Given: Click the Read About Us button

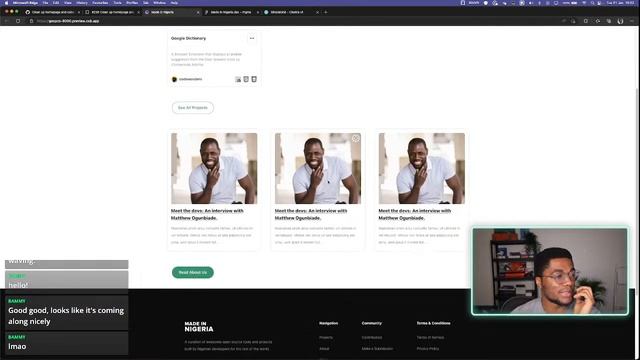Looking at the screenshot, I should click(193, 272).
